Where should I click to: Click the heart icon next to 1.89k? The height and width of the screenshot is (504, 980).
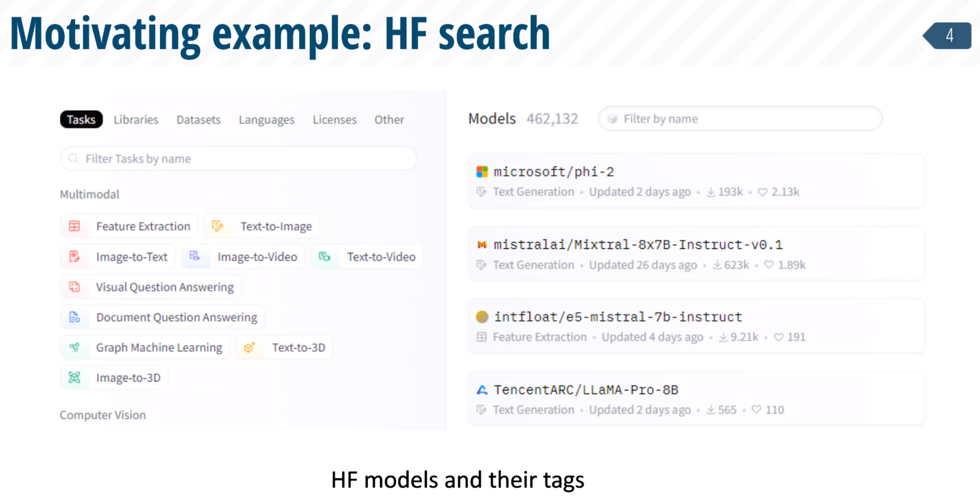point(769,264)
